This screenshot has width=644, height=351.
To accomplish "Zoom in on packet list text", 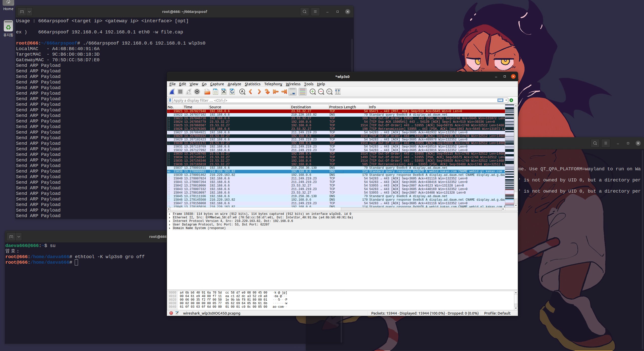I will tap(313, 92).
